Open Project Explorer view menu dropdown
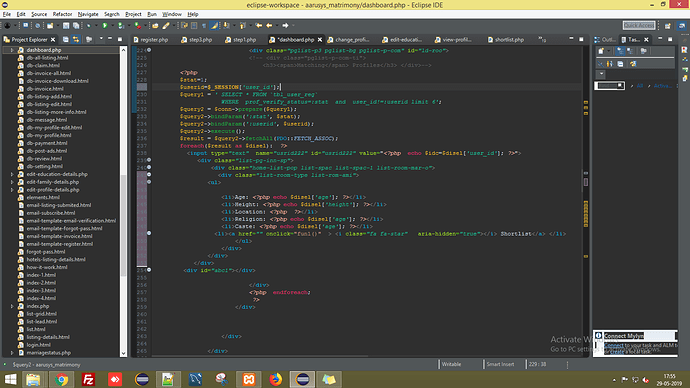 (x=101, y=39)
